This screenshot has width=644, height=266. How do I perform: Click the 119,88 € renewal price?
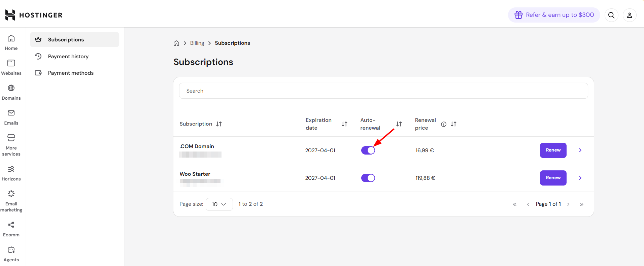coord(425,178)
